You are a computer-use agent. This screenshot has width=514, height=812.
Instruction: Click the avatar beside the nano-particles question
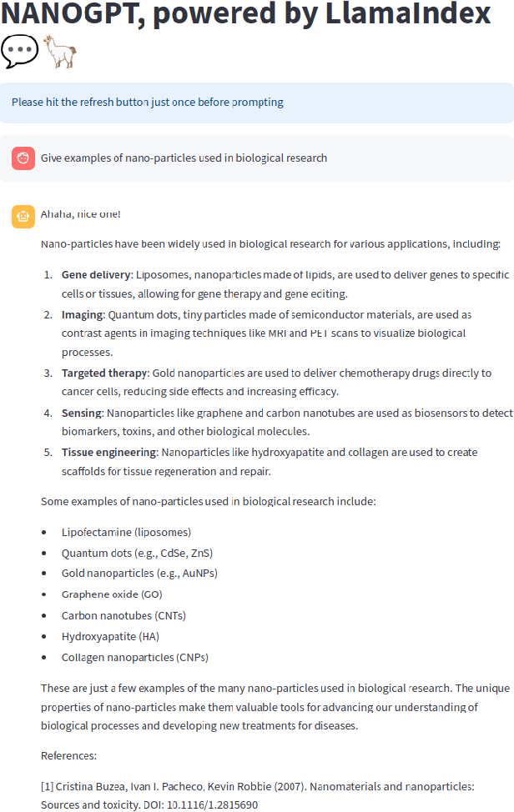(22, 158)
